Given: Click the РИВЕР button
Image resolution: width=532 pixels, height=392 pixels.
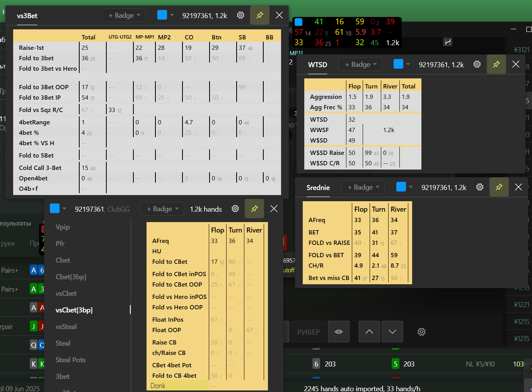Looking at the screenshot, I should click(x=308, y=332).
